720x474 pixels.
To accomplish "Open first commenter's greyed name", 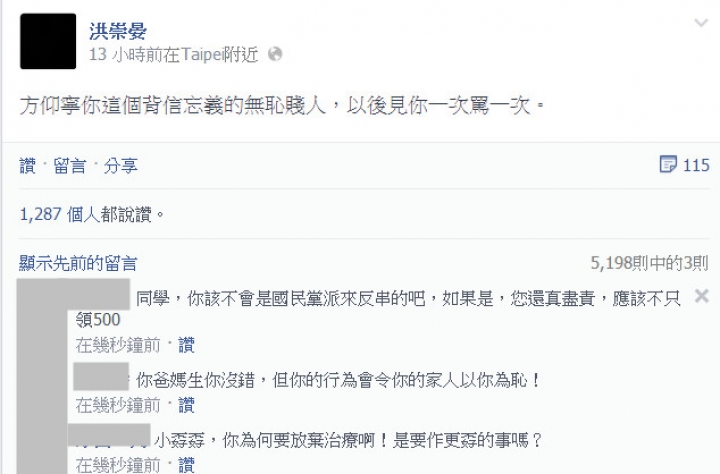I will point(103,294).
